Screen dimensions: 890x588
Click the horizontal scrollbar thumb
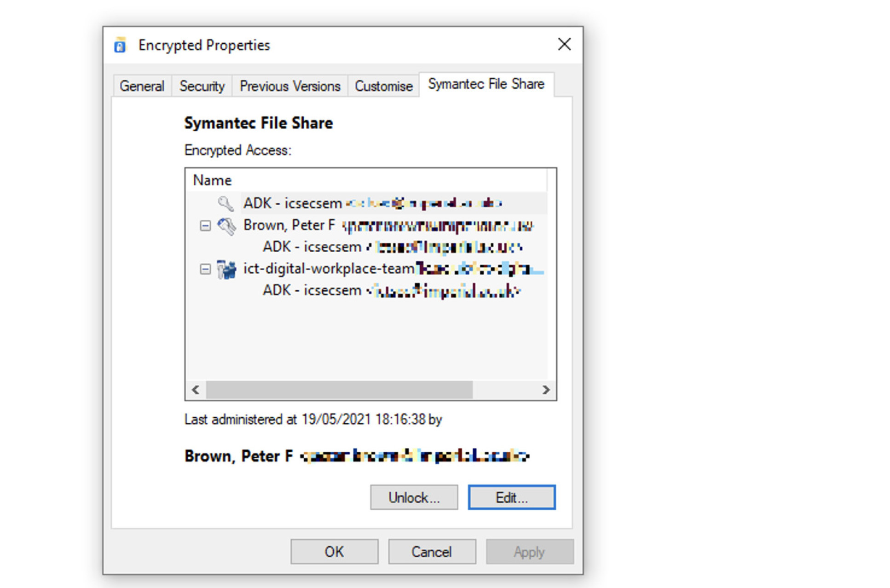coord(339,390)
